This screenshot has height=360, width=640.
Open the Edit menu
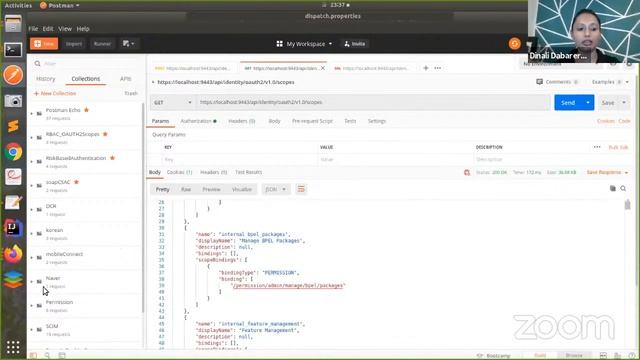48,29
